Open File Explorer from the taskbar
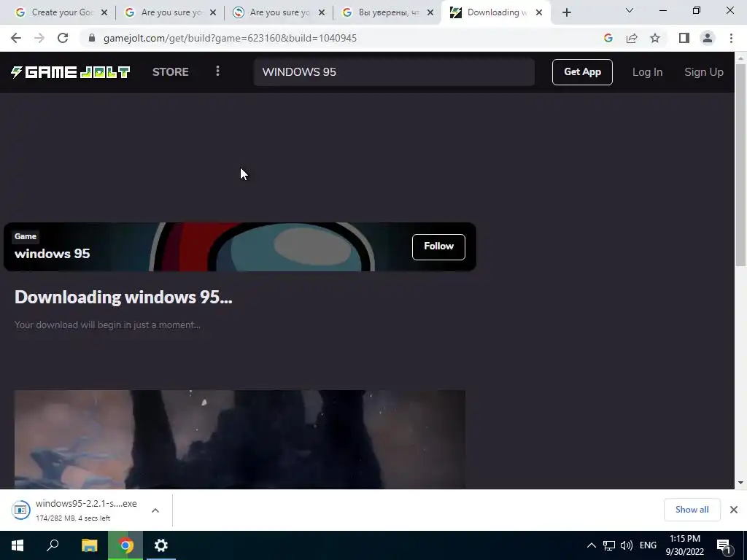Image resolution: width=747 pixels, height=560 pixels. [x=89, y=545]
